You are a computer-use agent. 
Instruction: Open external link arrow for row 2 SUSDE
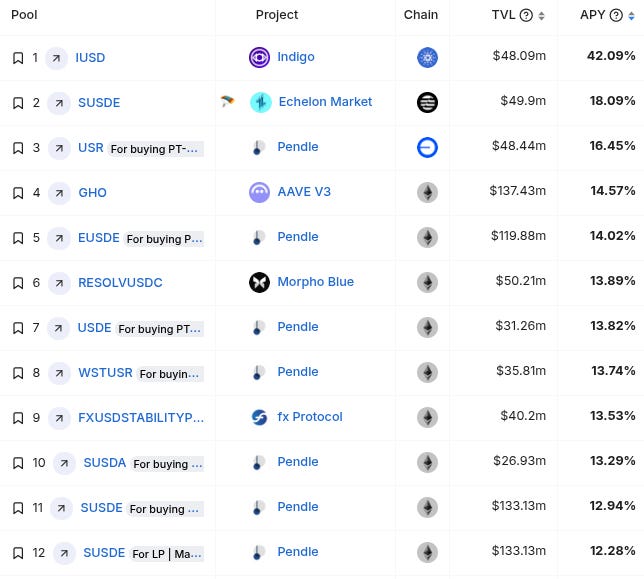[59, 103]
